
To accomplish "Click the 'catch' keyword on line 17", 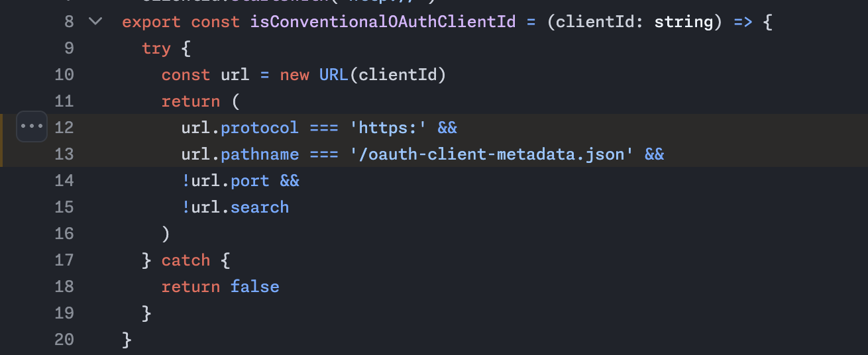I will point(186,260).
